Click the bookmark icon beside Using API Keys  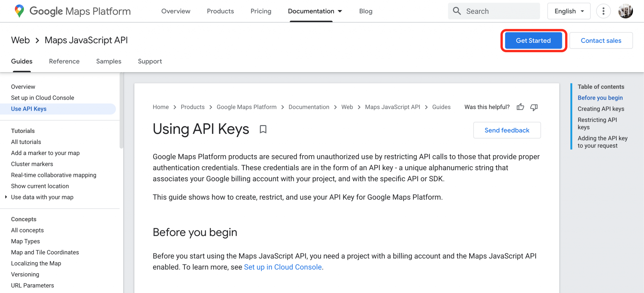pos(263,129)
